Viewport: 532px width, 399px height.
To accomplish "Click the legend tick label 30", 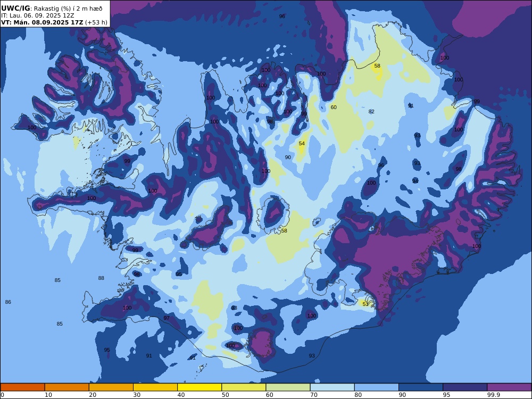I will (x=137, y=395).
